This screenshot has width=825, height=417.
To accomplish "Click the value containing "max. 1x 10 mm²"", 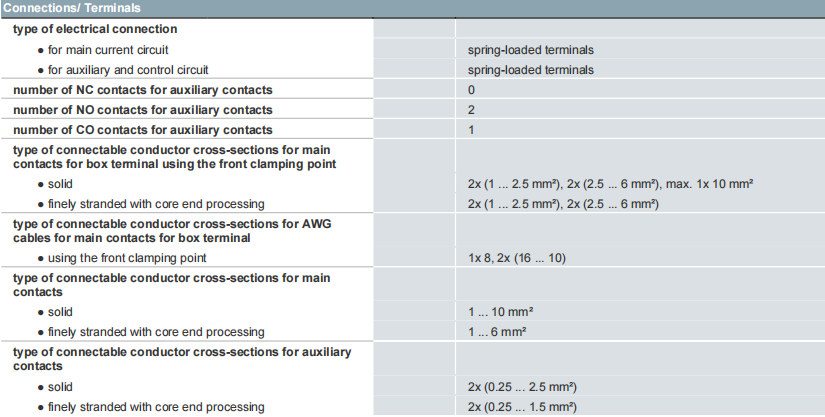I will [x=610, y=184].
